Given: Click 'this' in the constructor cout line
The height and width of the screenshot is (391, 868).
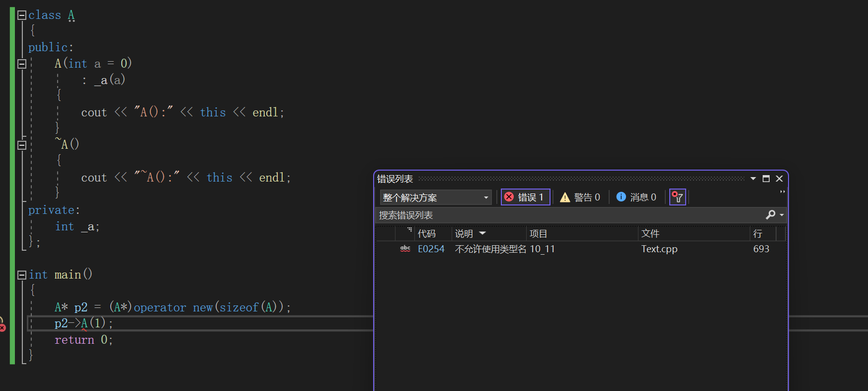Looking at the screenshot, I should 213,112.
